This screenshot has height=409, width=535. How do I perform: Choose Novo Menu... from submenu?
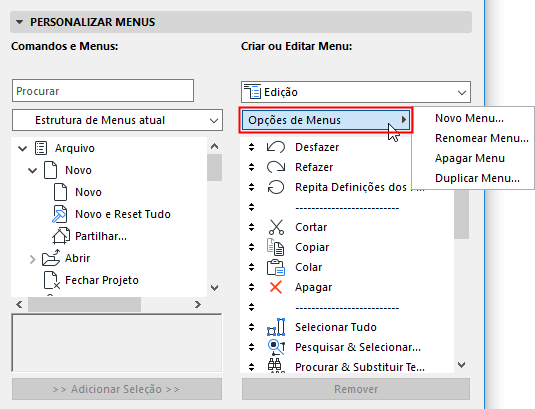(x=469, y=118)
